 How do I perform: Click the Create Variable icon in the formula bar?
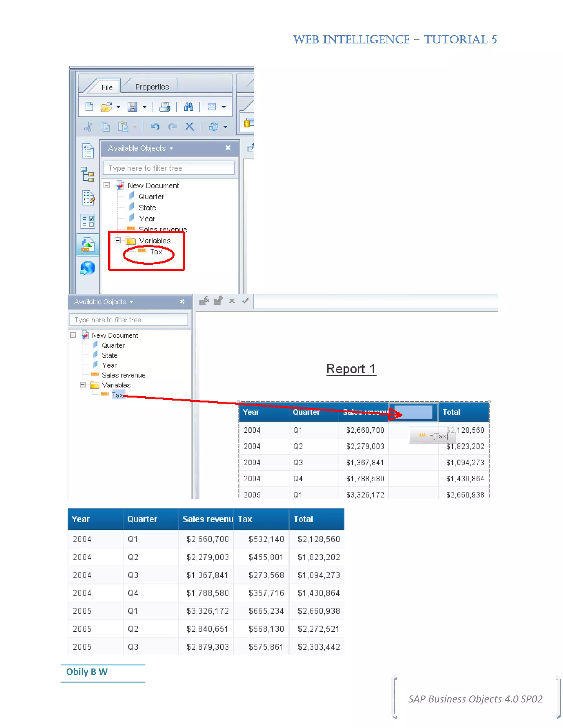pos(218,301)
